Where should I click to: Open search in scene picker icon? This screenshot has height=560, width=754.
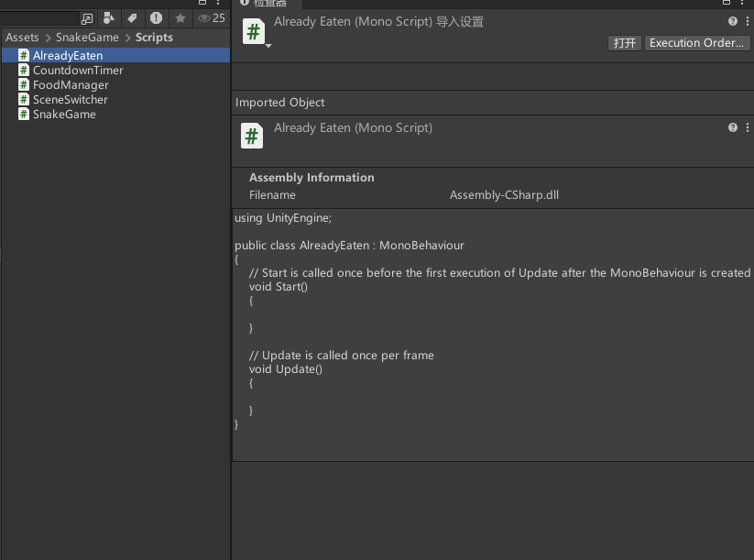click(x=87, y=18)
